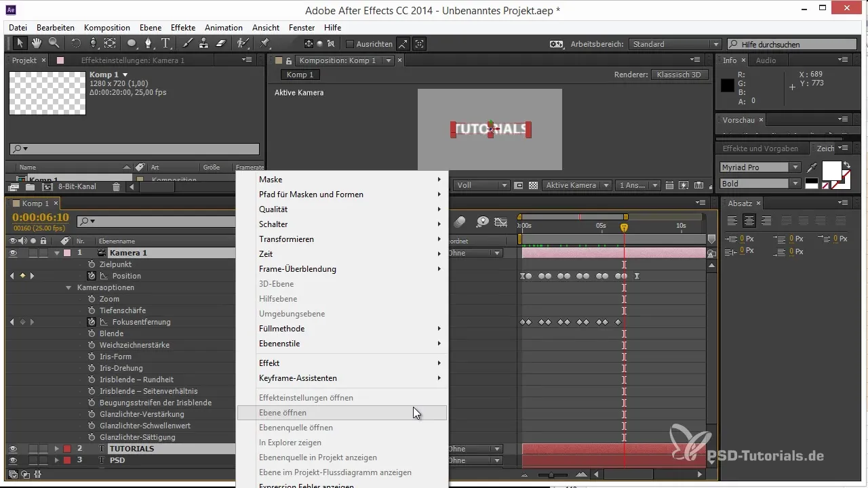This screenshot has height=488, width=868.
Task: Go to previous Position keyframe
Action: tap(12, 276)
